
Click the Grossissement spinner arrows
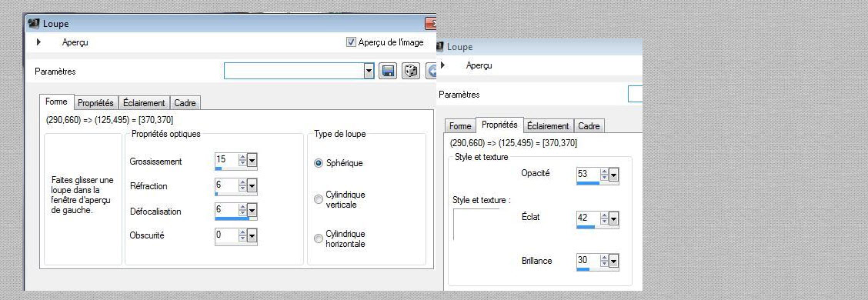click(x=242, y=161)
